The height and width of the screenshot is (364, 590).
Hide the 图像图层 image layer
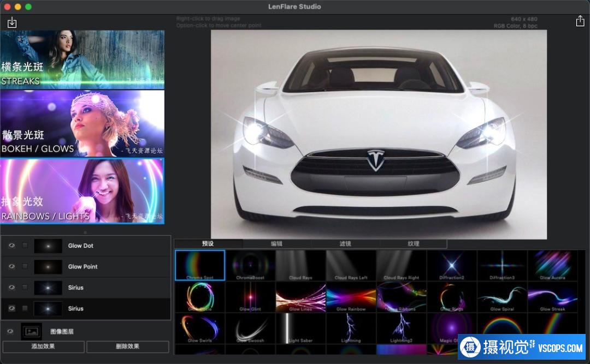pyautogui.click(x=10, y=331)
